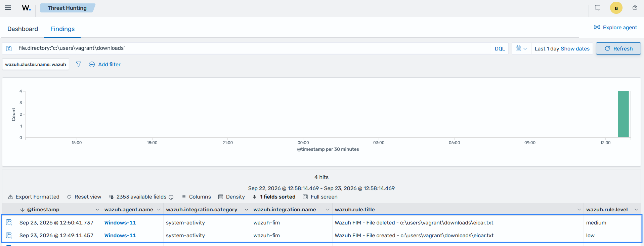Open the Columns selector
Image resolution: width=644 pixels, height=246 pixels.
(196, 197)
